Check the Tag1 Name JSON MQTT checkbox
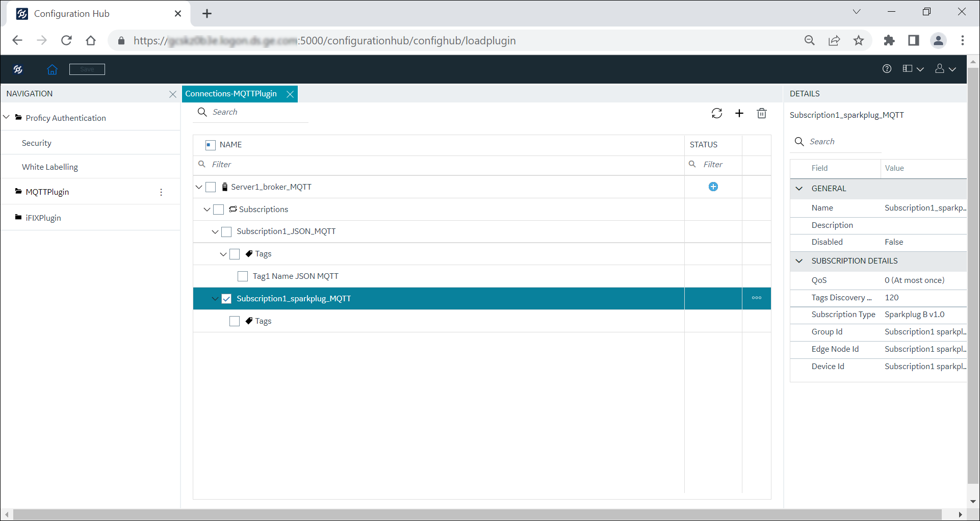 (x=243, y=276)
